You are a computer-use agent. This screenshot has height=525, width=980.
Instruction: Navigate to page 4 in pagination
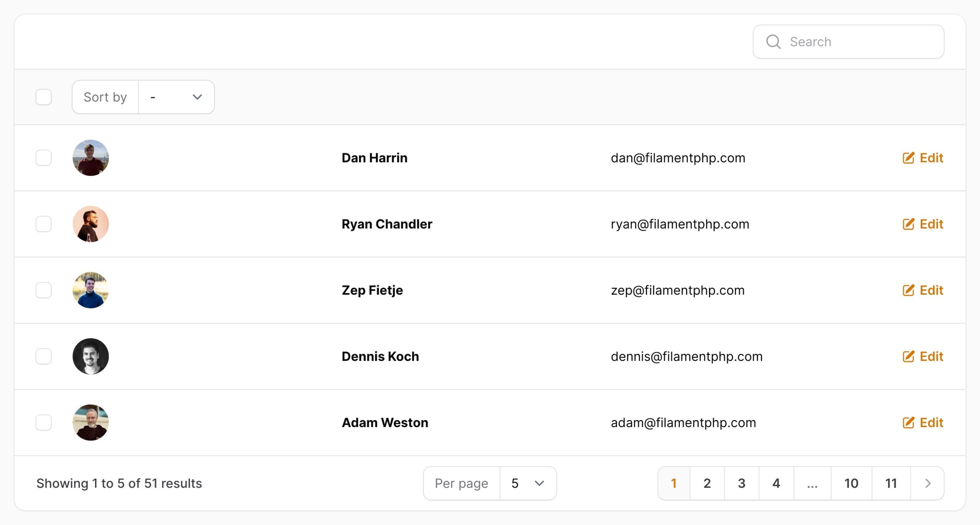click(x=776, y=483)
